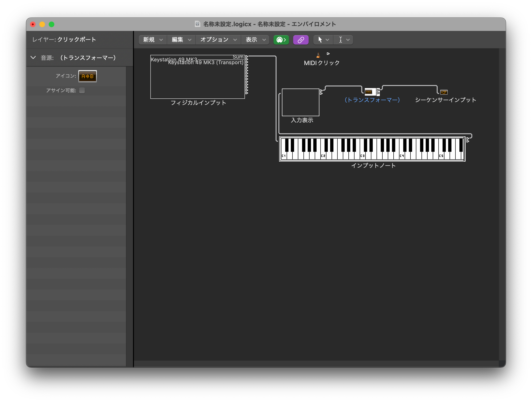This screenshot has height=402, width=532.
Task: Open the 表示 menu
Action: click(x=255, y=40)
